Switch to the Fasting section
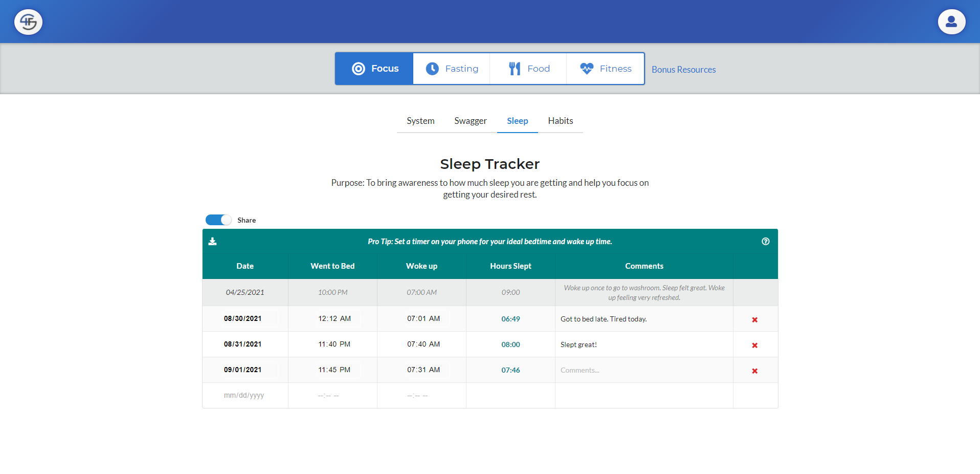This screenshot has width=980, height=474. coord(451,68)
